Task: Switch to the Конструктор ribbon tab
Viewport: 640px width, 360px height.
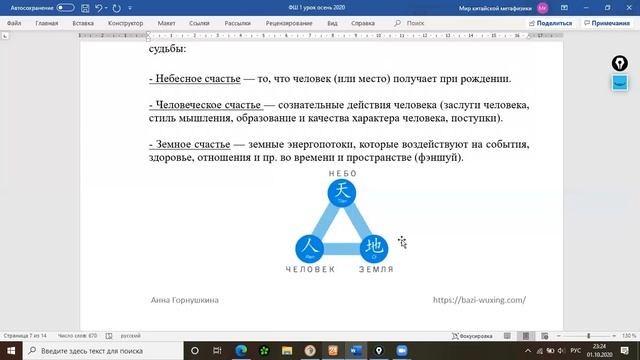Action: (125, 23)
